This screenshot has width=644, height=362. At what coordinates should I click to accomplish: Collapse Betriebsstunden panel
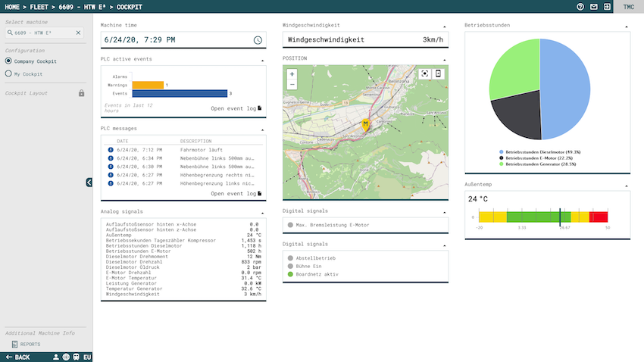[x=627, y=27]
